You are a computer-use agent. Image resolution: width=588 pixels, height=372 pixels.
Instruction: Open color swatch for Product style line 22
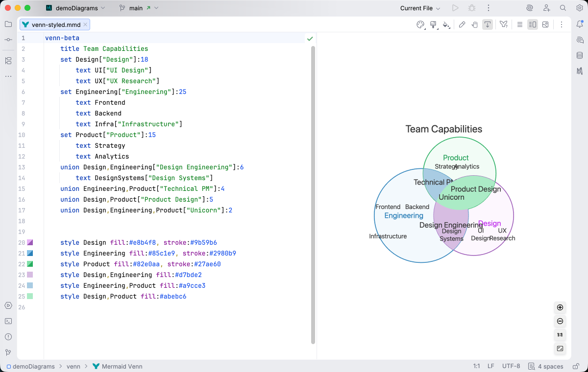pyautogui.click(x=30, y=264)
